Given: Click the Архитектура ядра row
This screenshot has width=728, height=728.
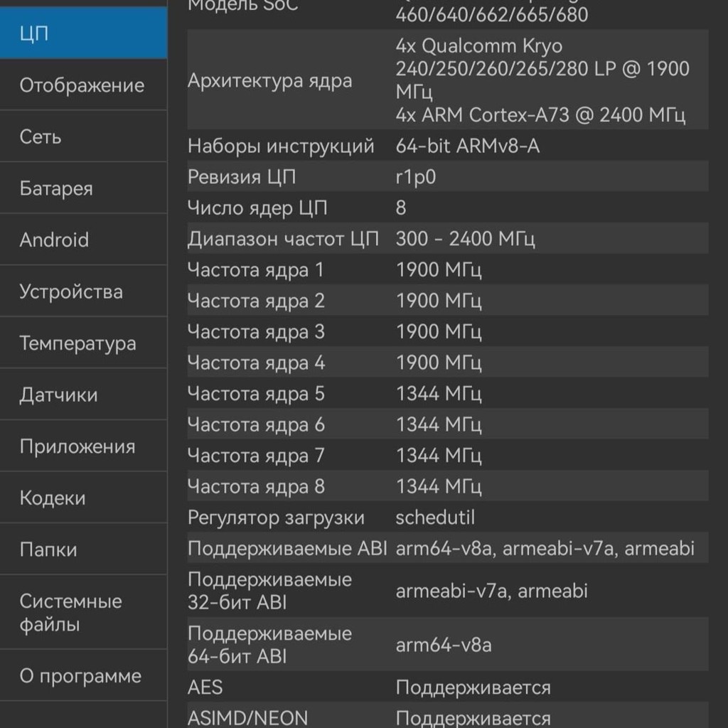Looking at the screenshot, I should coord(448,80).
